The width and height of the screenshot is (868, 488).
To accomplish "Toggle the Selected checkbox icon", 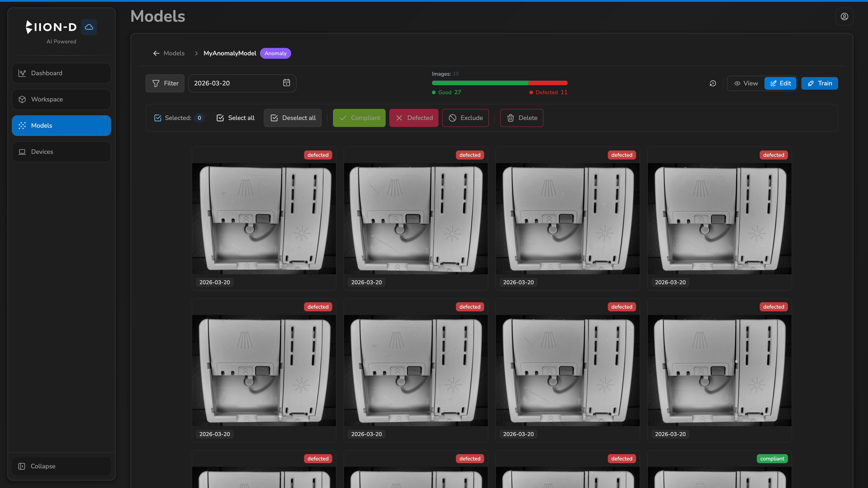I will pyautogui.click(x=158, y=118).
